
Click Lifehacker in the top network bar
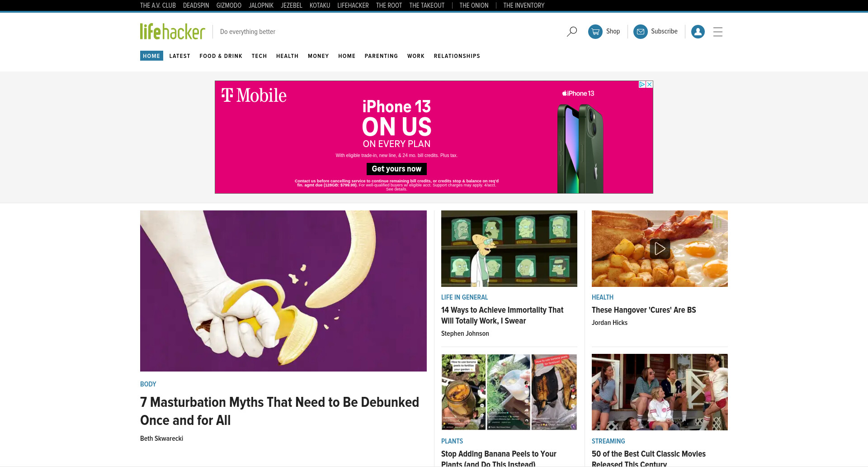pyautogui.click(x=353, y=5)
